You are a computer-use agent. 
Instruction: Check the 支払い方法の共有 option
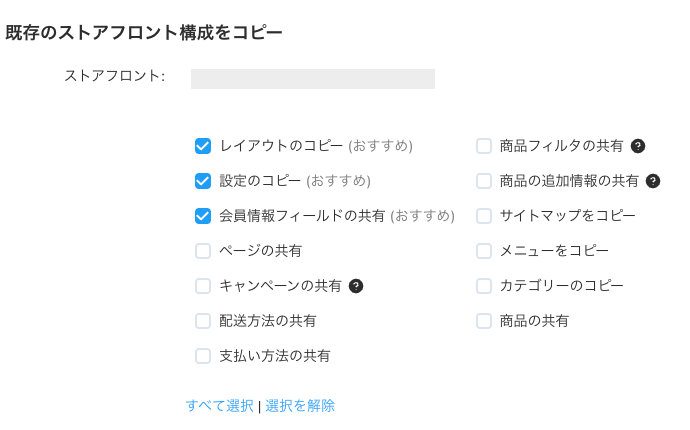pos(203,356)
